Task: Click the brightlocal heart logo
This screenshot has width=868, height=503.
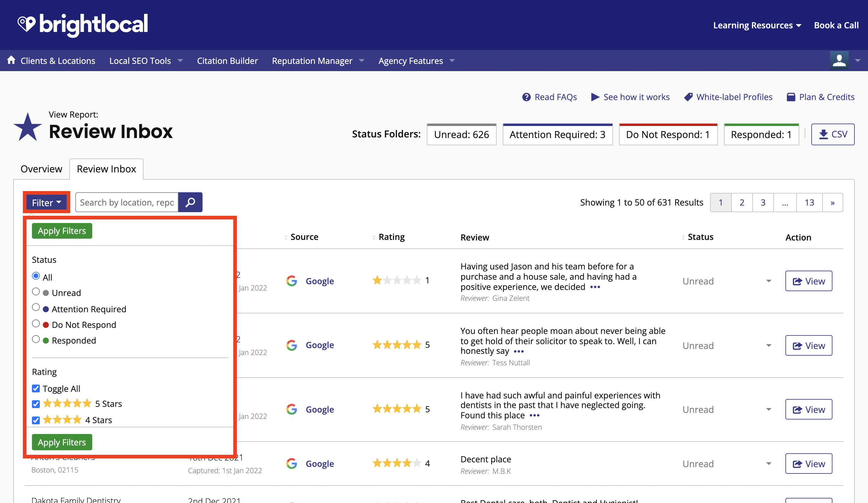Action: 27,24
